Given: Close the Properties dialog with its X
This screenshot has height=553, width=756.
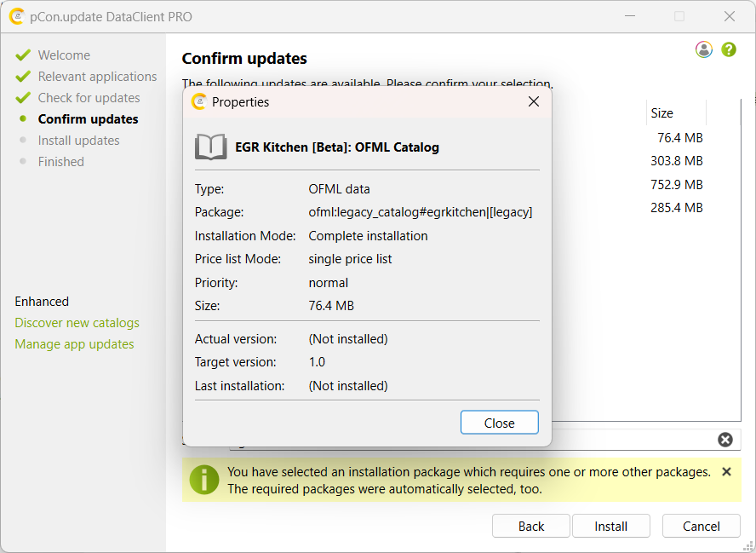Looking at the screenshot, I should (x=533, y=101).
